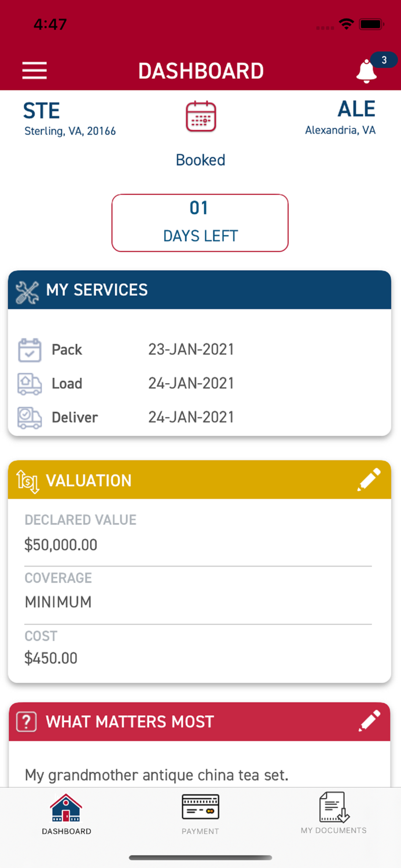401x868 pixels.
Task: Select the Dashboard tab
Action: point(67,814)
